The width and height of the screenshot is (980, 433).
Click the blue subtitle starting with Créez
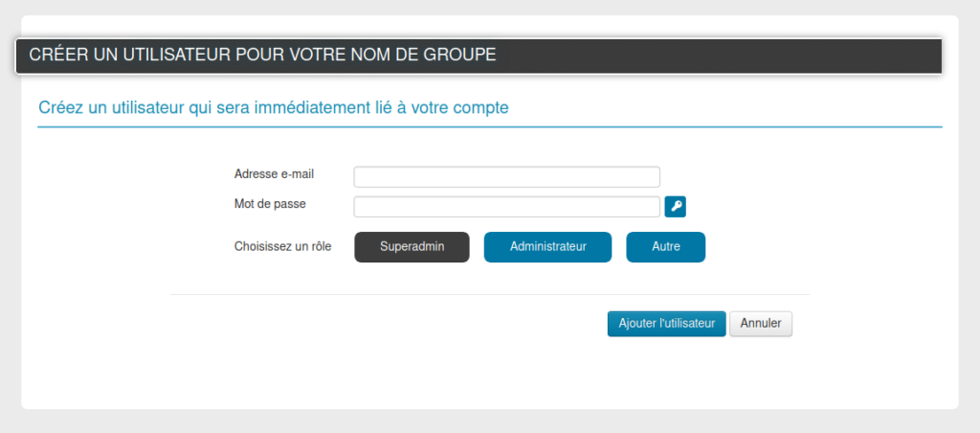click(x=274, y=107)
